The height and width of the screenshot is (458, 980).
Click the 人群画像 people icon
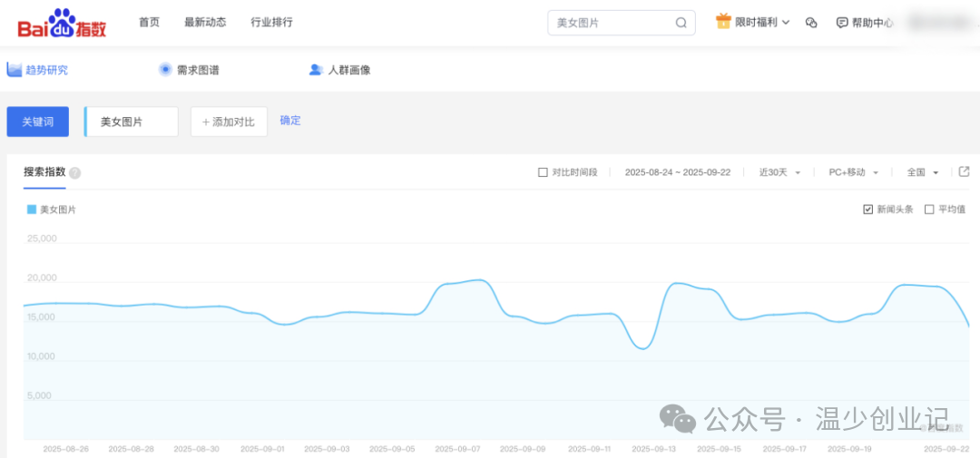[316, 70]
